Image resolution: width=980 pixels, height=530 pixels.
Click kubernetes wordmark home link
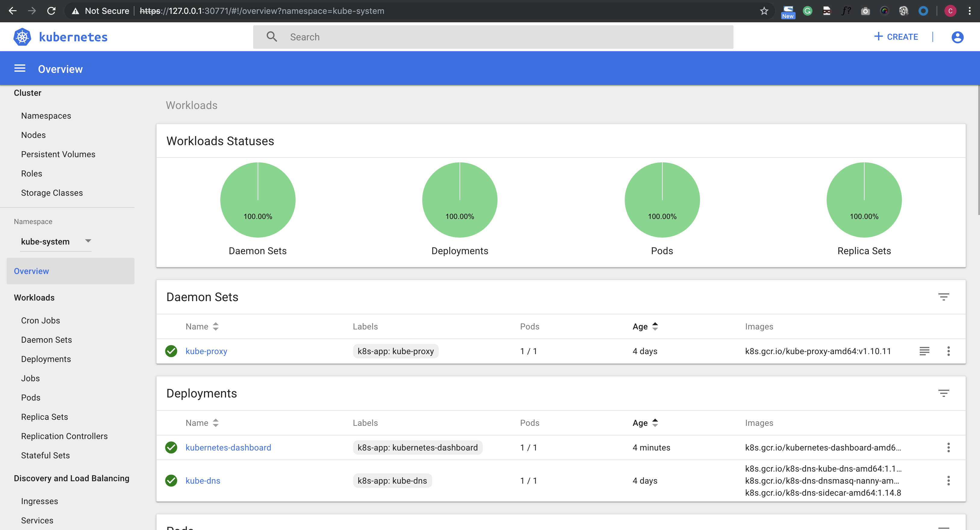click(x=74, y=37)
